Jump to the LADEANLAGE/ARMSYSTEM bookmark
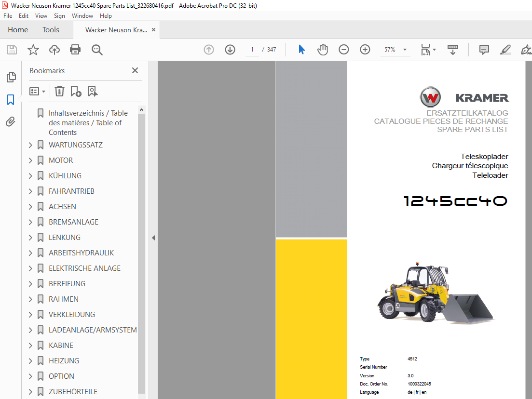 pyautogui.click(x=93, y=330)
